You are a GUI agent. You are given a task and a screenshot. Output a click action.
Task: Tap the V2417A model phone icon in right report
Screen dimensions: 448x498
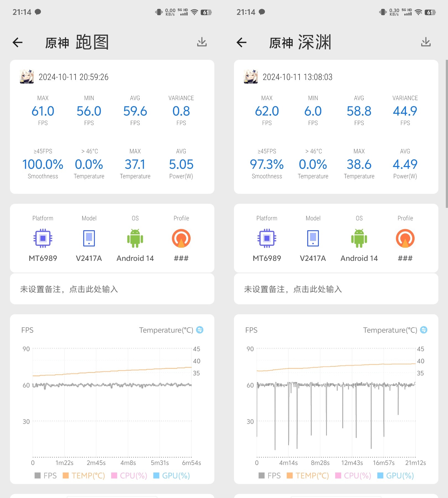(x=313, y=238)
